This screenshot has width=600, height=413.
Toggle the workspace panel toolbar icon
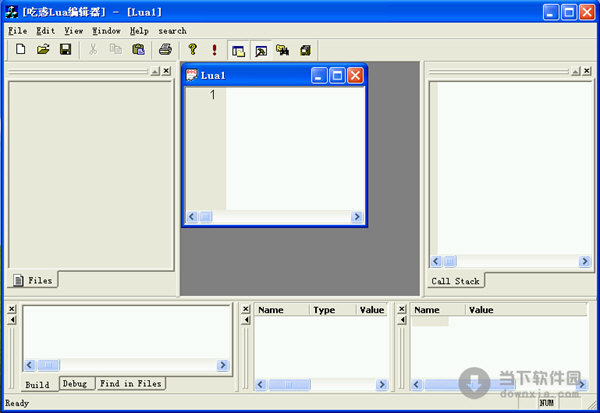(x=238, y=51)
